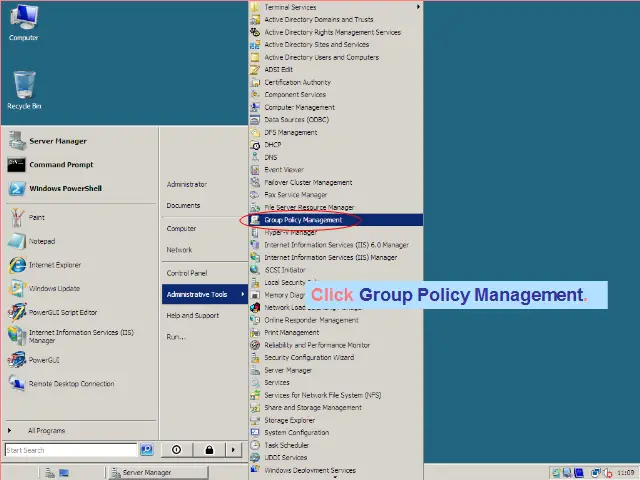Image resolution: width=640 pixels, height=480 pixels.
Task: Open System Configuration
Action: click(336, 433)
